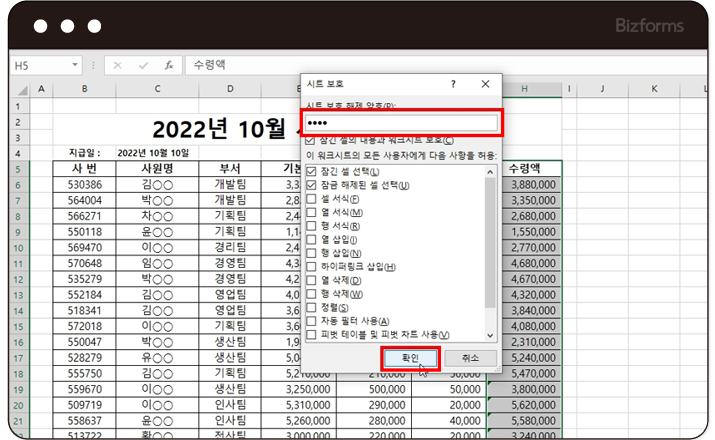Select column C header

pyautogui.click(x=157, y=89)
